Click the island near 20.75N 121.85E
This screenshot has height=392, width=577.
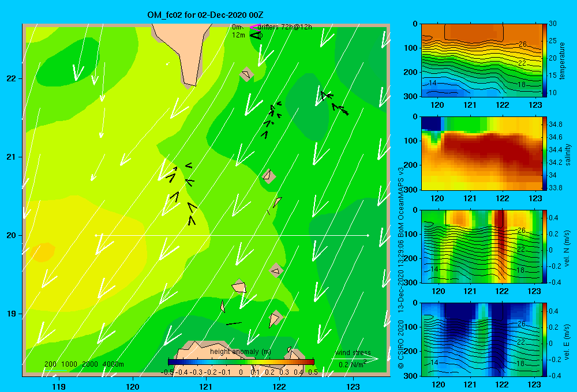(269, 176)
